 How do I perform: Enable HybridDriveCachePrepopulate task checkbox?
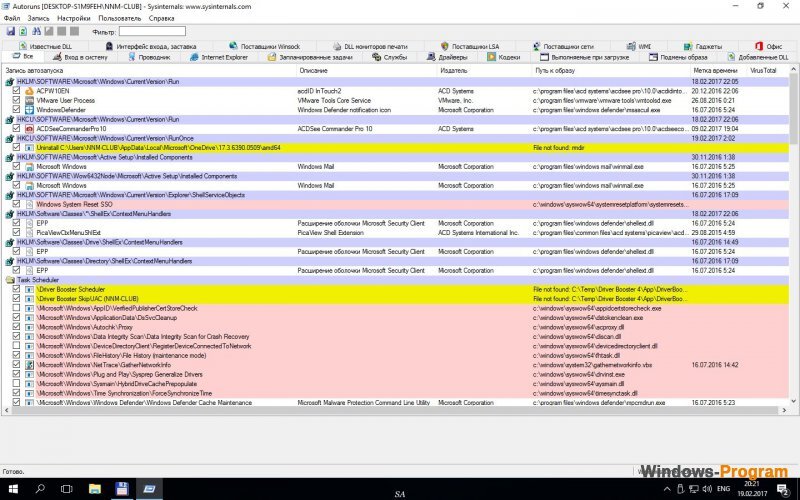click(x=16, y=384)
